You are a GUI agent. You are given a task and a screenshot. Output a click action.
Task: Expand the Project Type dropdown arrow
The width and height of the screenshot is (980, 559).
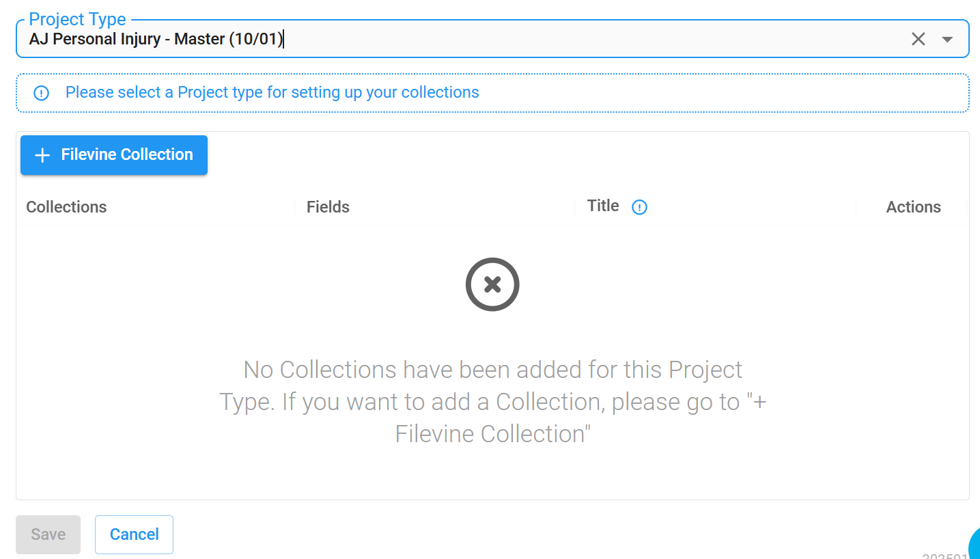coord(947,39)
